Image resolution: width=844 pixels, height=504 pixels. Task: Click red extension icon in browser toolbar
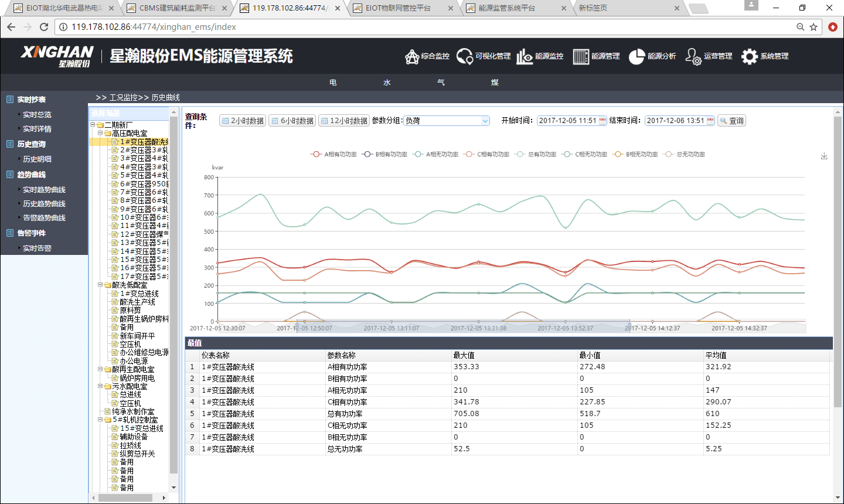[x=833, y=27]
